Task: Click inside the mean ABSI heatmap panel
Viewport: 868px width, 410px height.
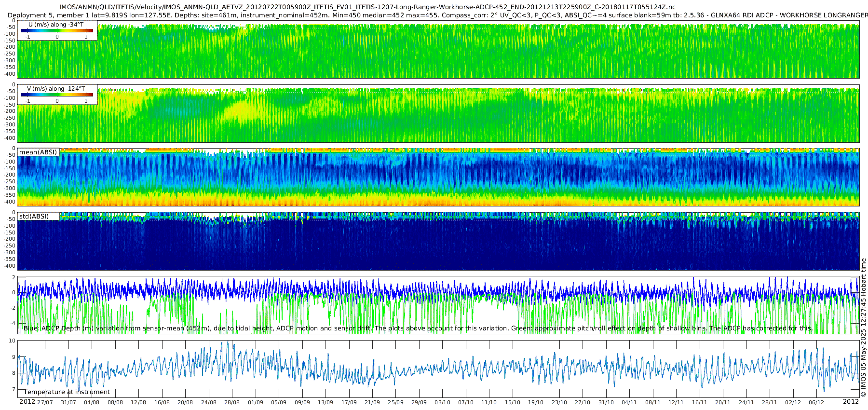Action: coord(438,178)
